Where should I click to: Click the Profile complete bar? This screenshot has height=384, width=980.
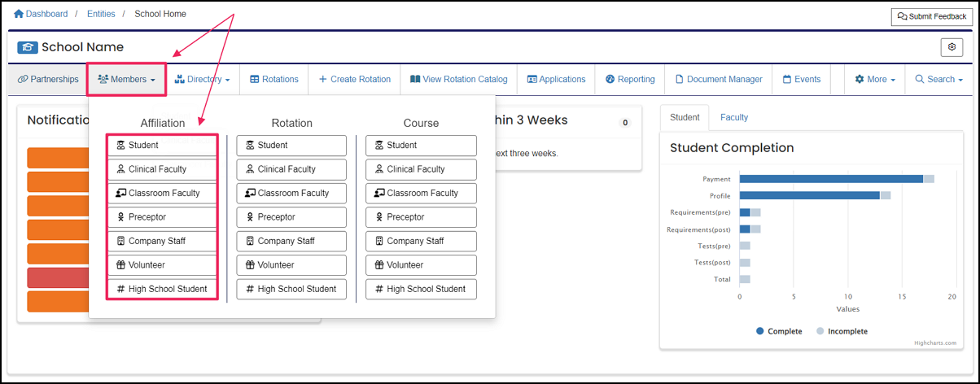point(809,195)
